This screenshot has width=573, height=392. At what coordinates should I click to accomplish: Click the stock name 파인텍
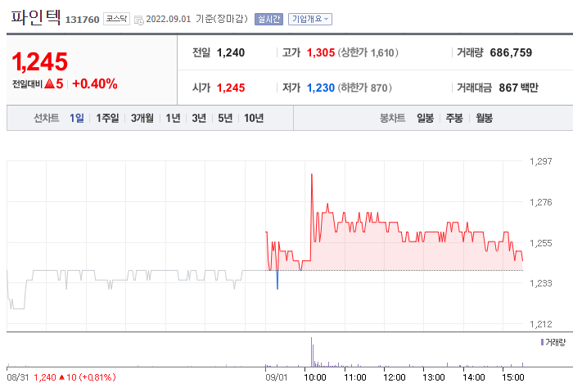pos(35,17)
